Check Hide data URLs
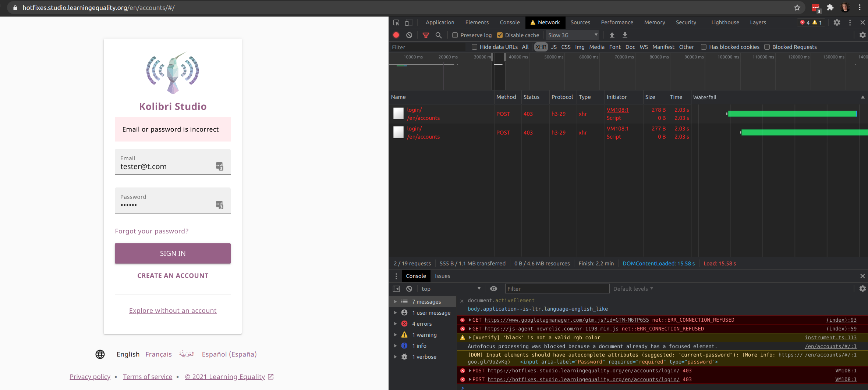This screenshot has height=390, width=868. click(x=474, y=47)
